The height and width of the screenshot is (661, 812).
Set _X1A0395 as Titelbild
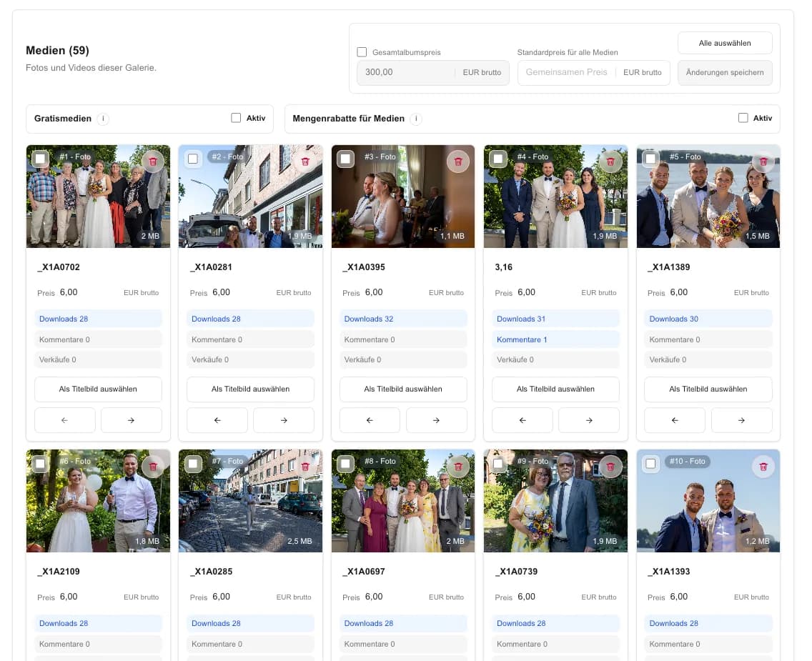(403, 389)
